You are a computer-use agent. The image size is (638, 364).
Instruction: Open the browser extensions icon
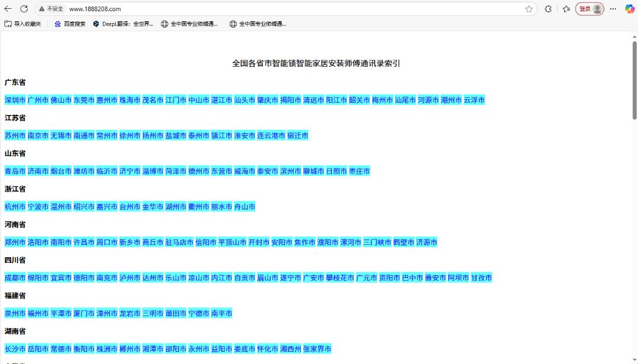[548, 8]
